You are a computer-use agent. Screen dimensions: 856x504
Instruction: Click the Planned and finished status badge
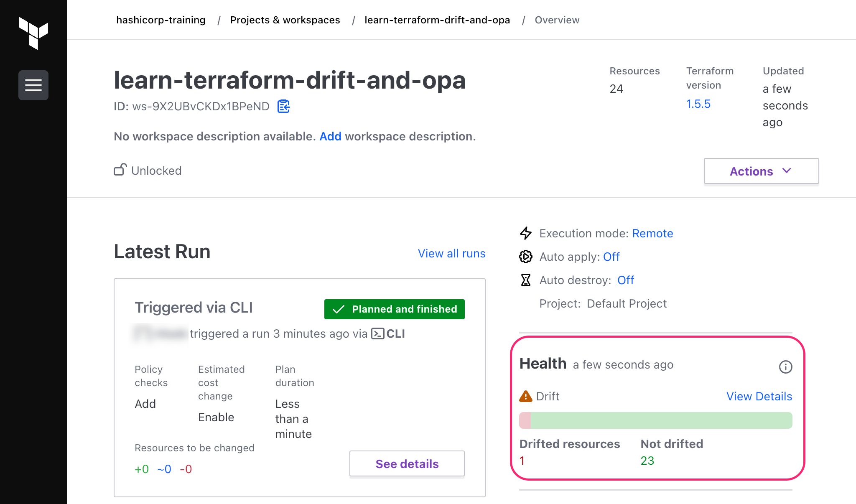point(395,309)
